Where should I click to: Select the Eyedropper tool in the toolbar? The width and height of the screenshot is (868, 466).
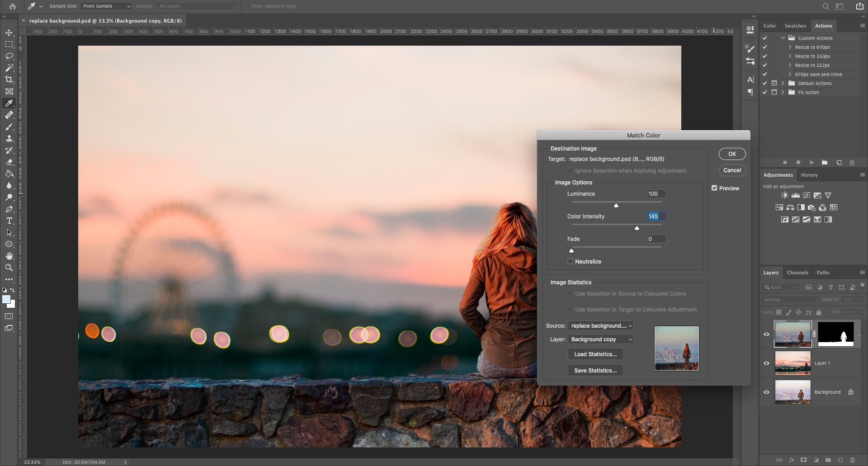tap(9, 103)
